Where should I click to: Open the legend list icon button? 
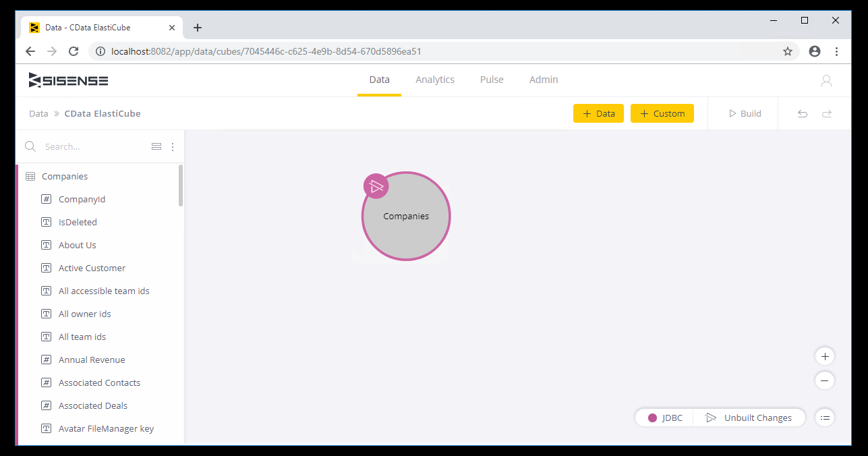(x=824, y=418)
